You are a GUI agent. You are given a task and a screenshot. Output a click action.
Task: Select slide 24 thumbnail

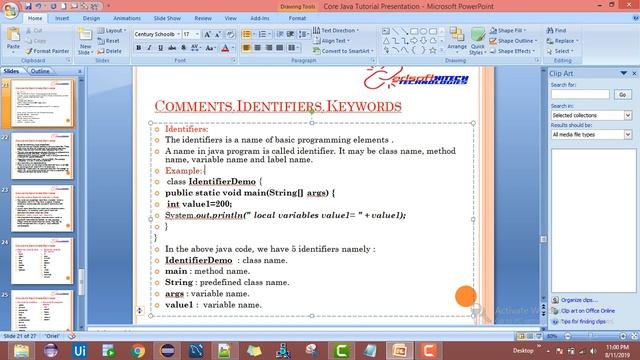point(42,261)
